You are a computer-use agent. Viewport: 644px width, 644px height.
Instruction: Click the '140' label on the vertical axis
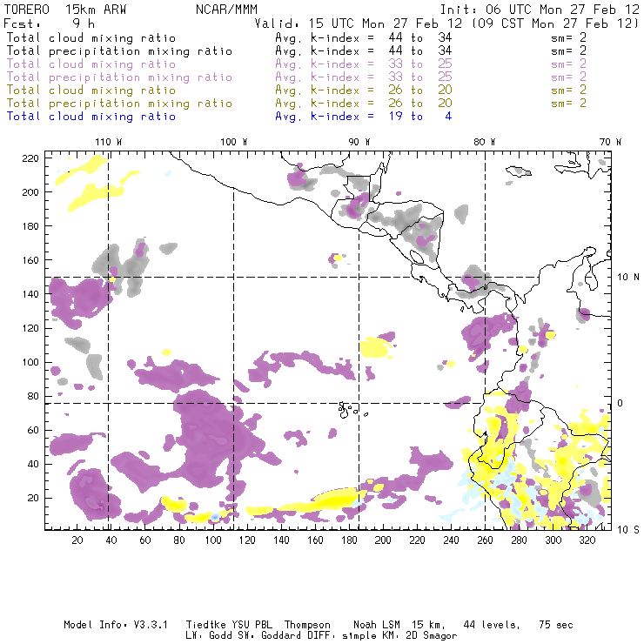[30, 294]
